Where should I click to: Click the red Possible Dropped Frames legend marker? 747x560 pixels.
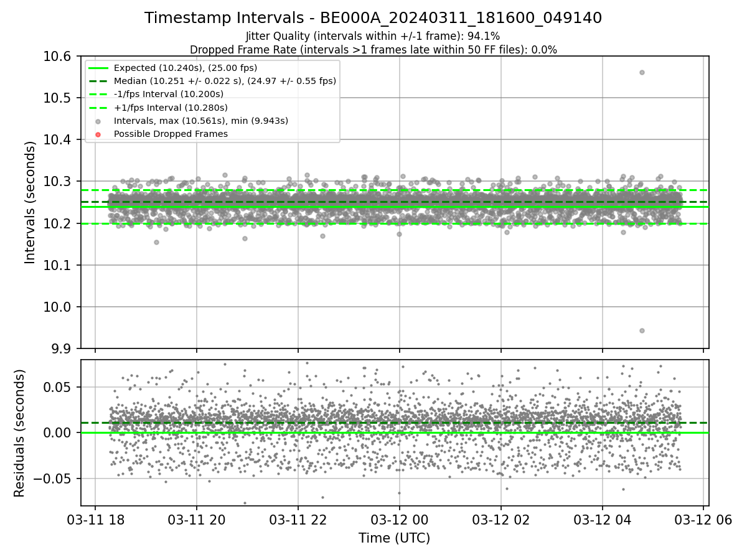pyautogui.click(x=98, y=134)
